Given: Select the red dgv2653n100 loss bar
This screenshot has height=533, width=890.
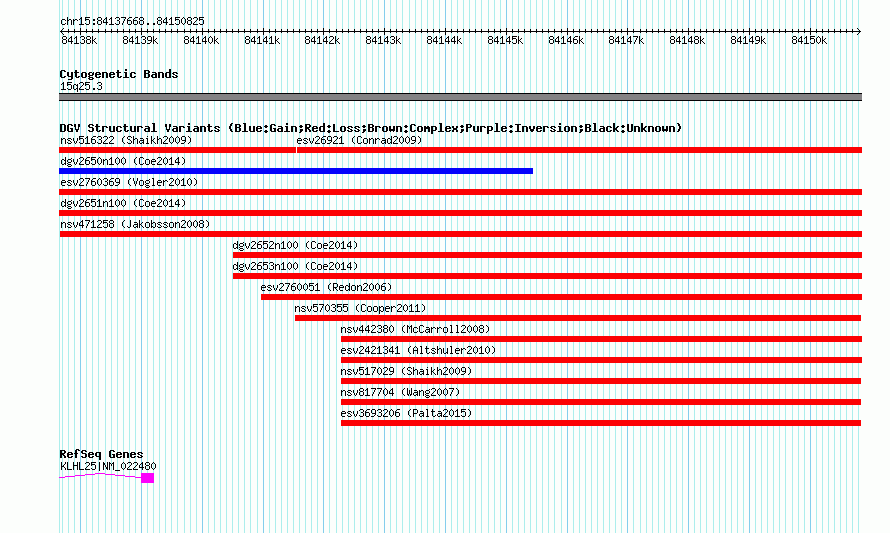Looking at the screenshot, I should coord(547,276).
